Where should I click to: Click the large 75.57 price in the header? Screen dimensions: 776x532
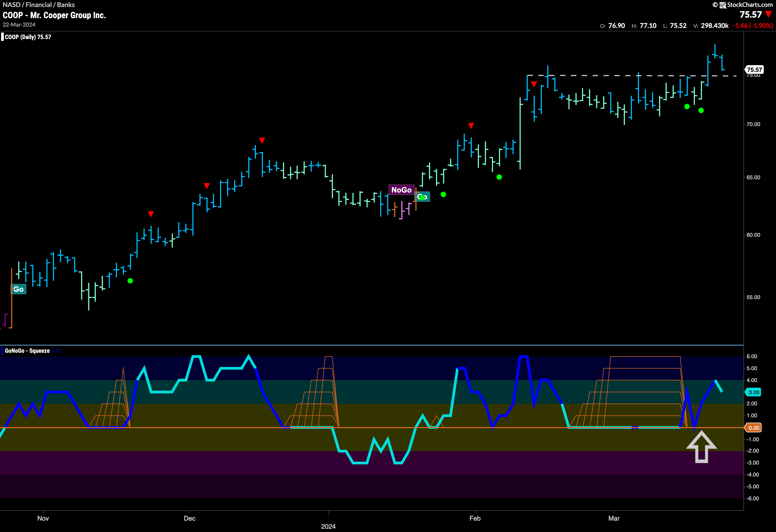pyautogui.click(x=750, y=14)
